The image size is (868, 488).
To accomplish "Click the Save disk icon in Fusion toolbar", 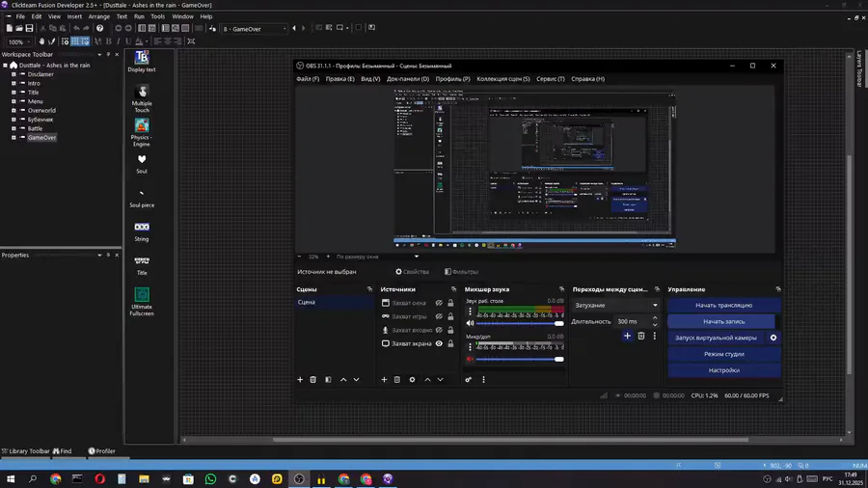I will [29, 28].
